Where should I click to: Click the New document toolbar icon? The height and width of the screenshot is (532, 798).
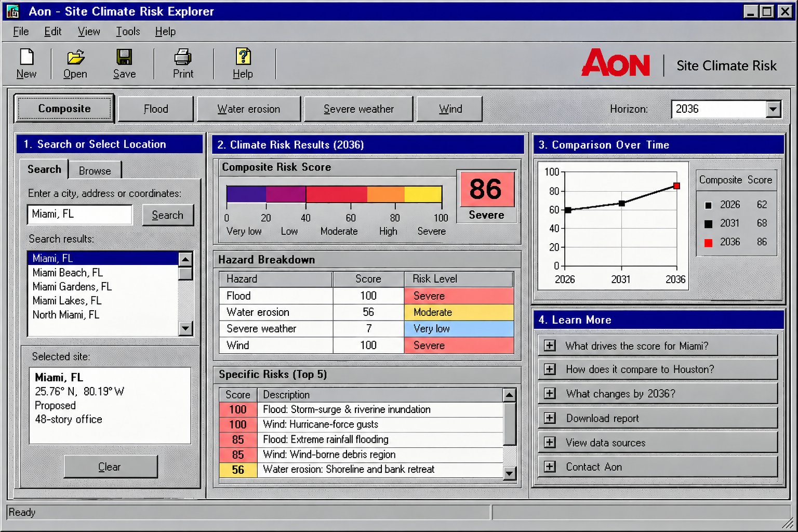[26, 57]
